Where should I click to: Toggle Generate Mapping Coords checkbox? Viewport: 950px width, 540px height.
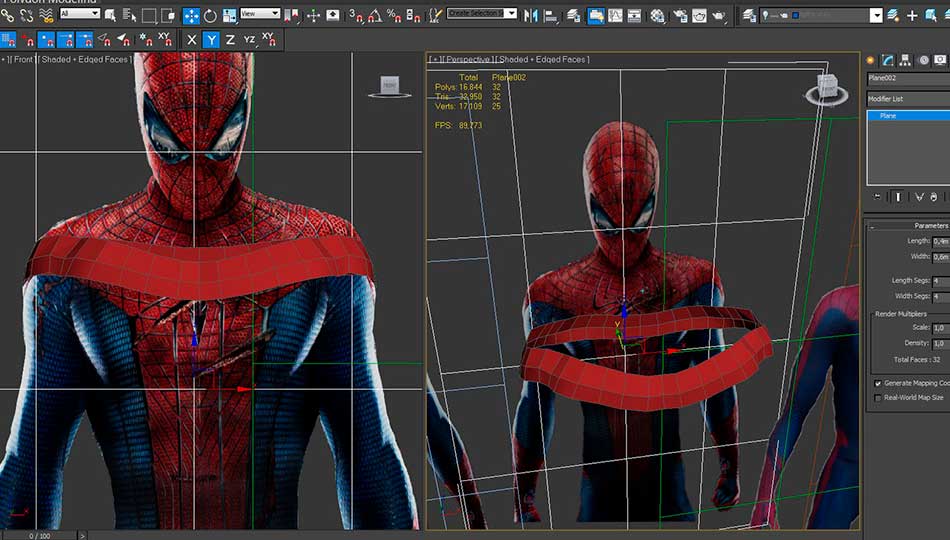coord(878,383)
